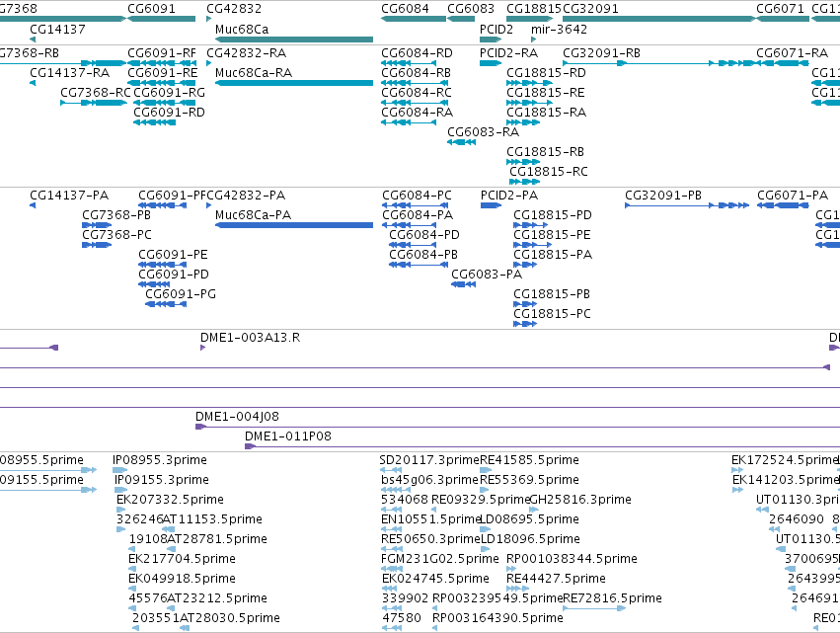Select the Muc68Ca-RA transcript bar
The image size is (840, 633).
coord(294,83)
